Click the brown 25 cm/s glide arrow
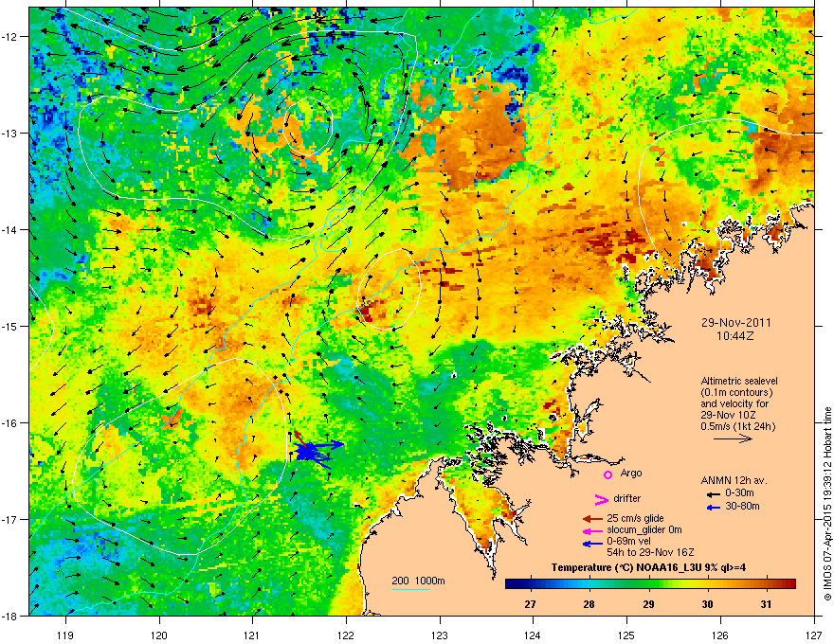Image resolution: width=834 pixels, height=644 pixels. [x=592, y=519]
